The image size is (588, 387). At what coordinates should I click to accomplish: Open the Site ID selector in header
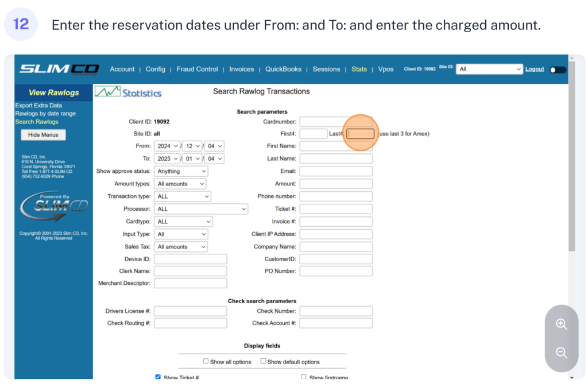click(490, 69)
